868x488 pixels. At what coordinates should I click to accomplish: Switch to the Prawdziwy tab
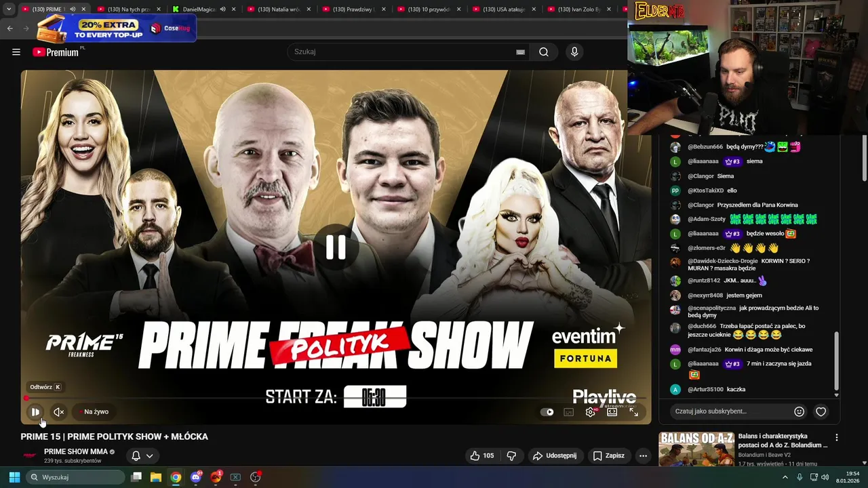[354, 9]
